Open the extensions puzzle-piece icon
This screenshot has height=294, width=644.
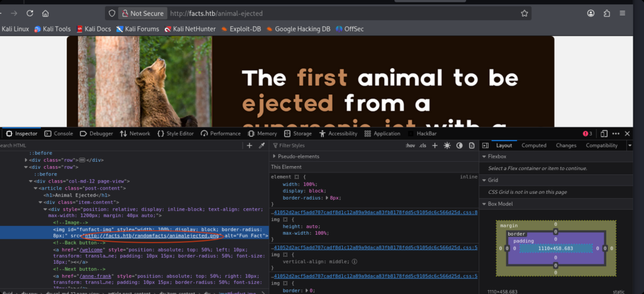606,13
